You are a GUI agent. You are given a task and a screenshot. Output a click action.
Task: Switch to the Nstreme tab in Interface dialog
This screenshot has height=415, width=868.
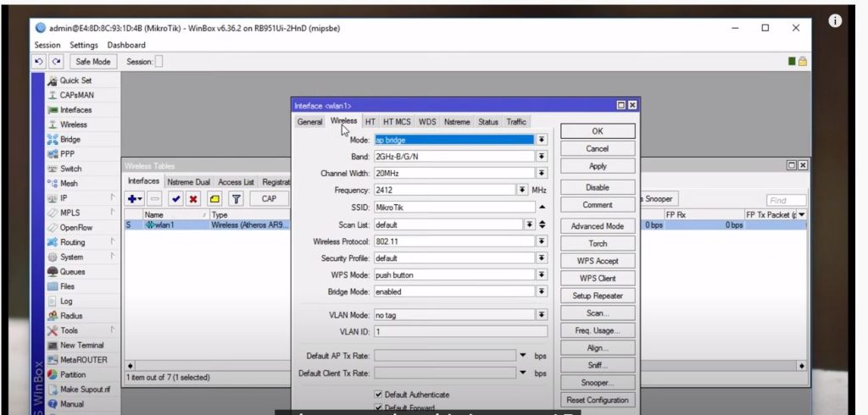coord(457,122)
